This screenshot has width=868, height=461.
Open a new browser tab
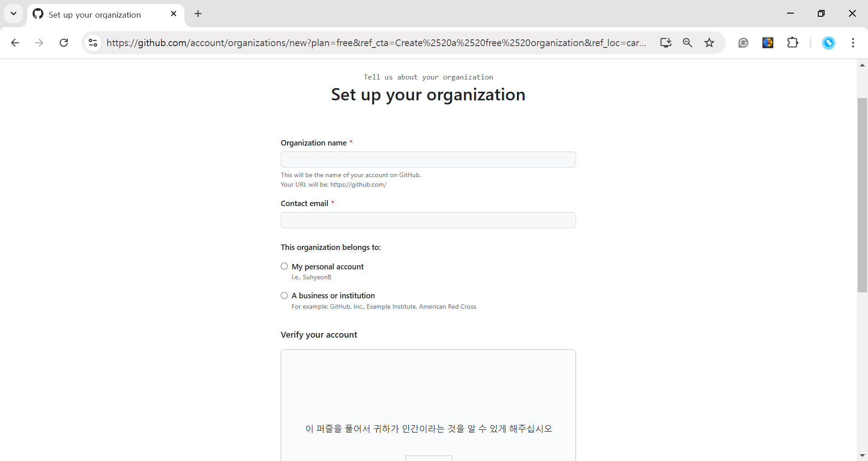[x=198, y=14]
